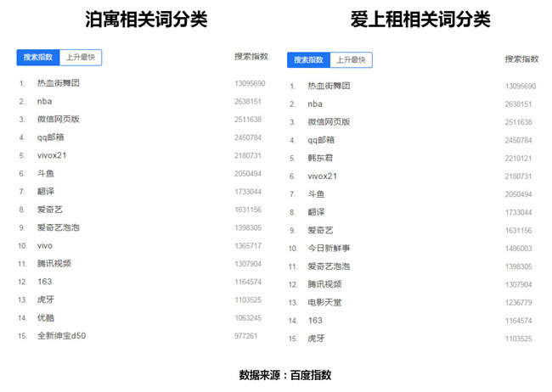
Task: Click 热血街舞团 in 爱上租 list
Action: pos(329,86)
